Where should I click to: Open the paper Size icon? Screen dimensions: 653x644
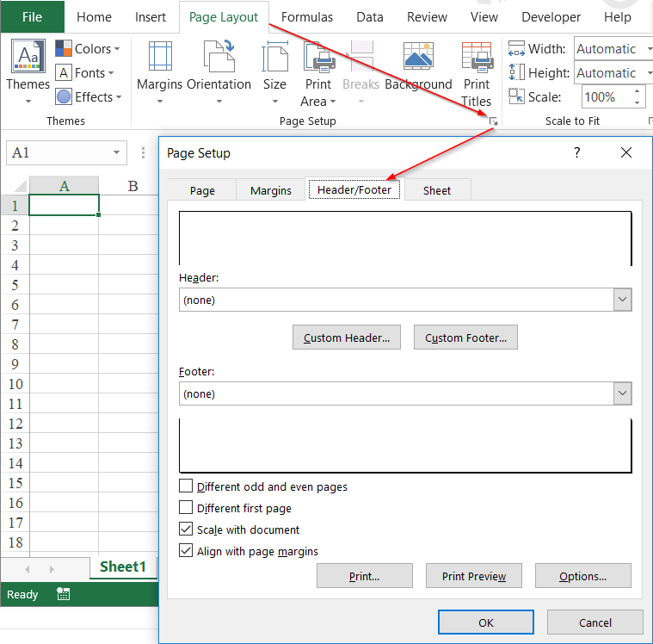[x=274, y=56]
